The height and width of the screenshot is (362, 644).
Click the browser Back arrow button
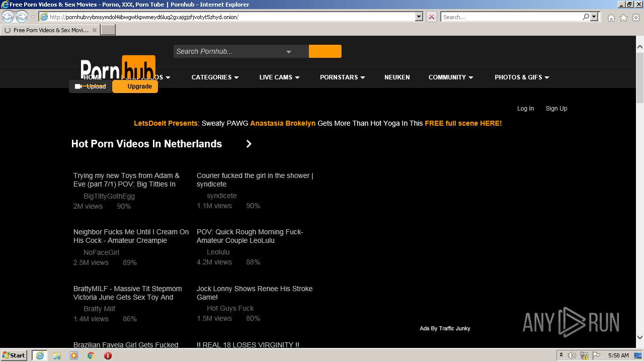tap(8, 17)
